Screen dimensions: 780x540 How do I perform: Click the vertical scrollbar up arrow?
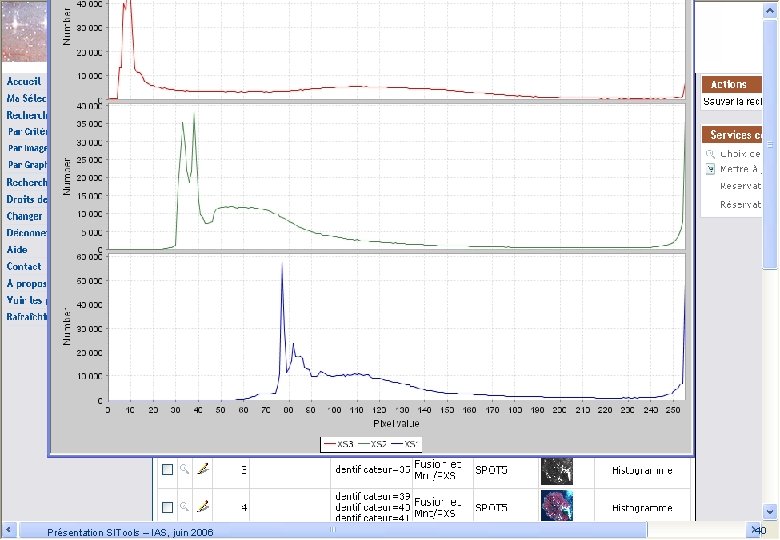(770, 12)
